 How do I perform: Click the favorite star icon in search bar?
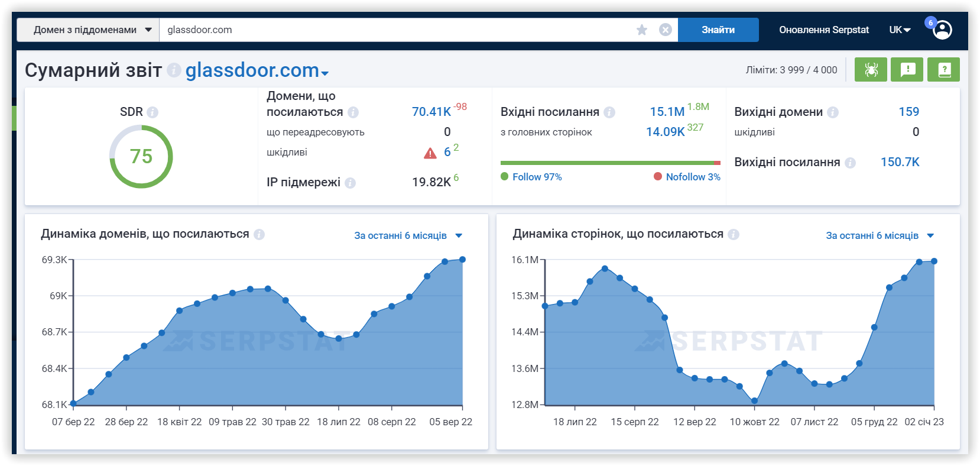pyautogui.click(x=642, y=30)
